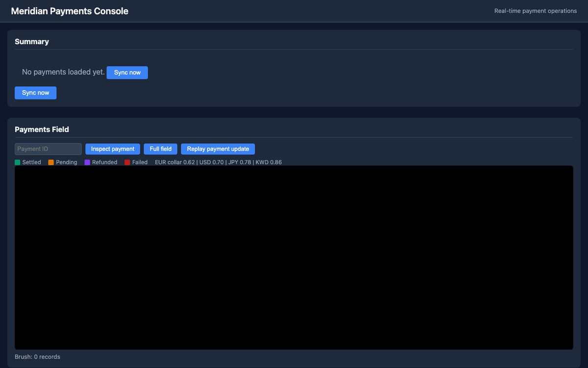Click the orange Pending legend swatch
This screenshot has width=588, height=368.
pyautogui.click(x=51, y=162)
